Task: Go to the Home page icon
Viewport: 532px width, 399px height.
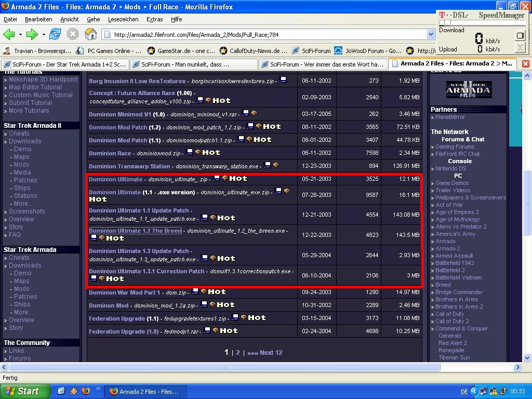Action: (x=90, y=34)
